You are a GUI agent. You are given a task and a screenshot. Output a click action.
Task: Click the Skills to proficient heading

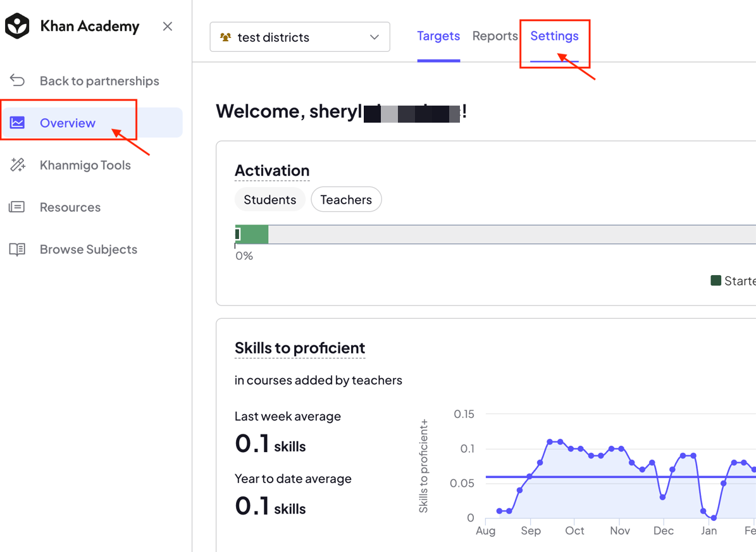[x=300, y=348]
